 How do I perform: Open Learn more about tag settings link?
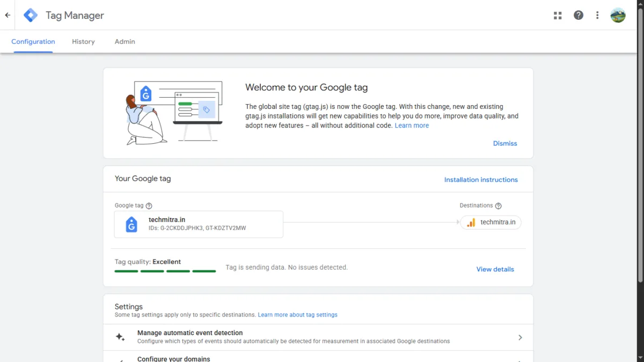(298, 315)
